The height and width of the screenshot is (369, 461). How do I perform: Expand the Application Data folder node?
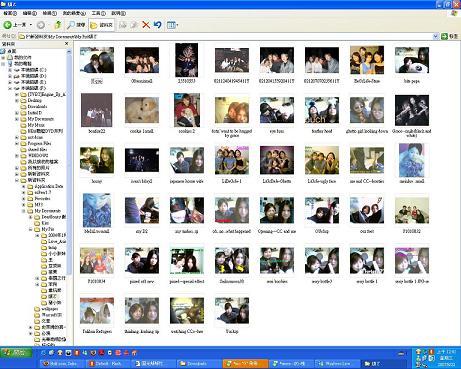click(x=24, y=186)
